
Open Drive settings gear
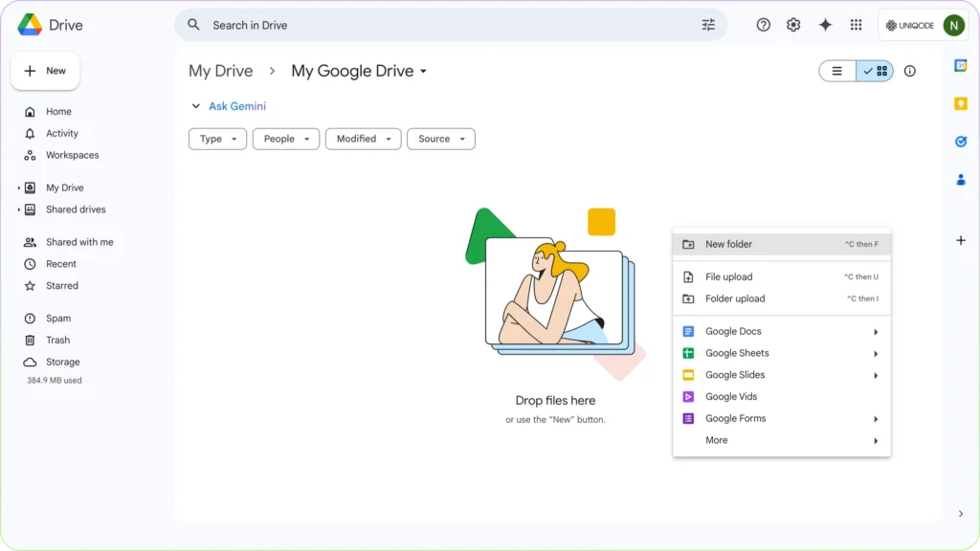pos(793,25)
